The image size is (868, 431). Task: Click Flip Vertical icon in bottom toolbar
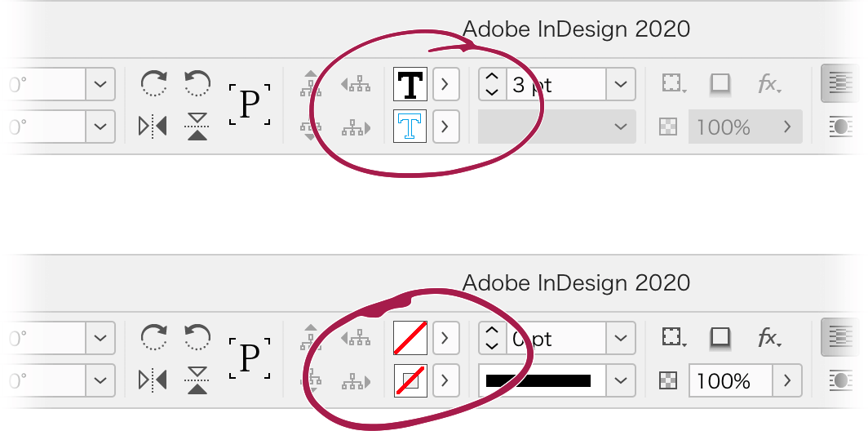(x=197, y=380)
